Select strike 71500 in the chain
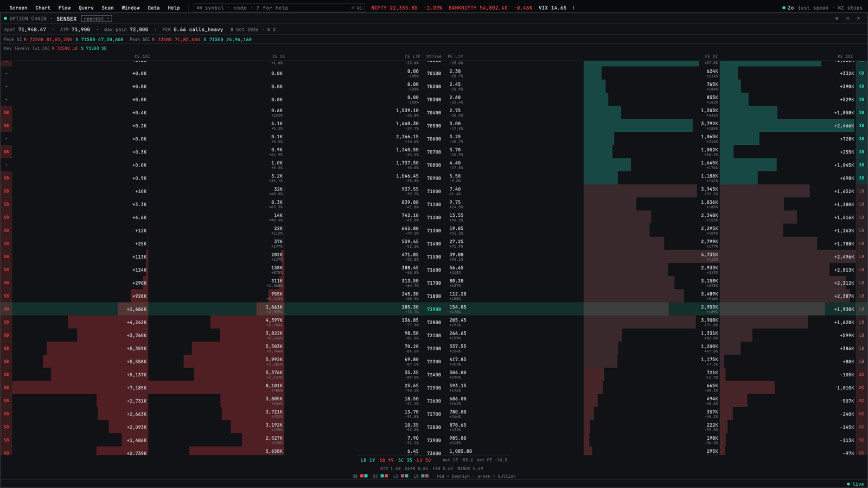This screenshot has width=868, height=488. pos(434,256)
